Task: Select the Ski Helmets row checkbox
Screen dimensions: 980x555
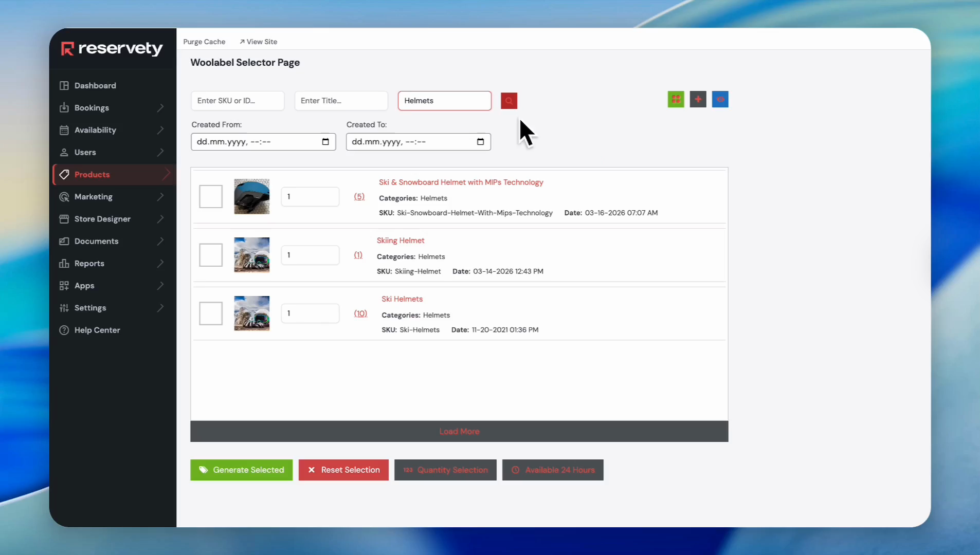Action: coord(211,313)
